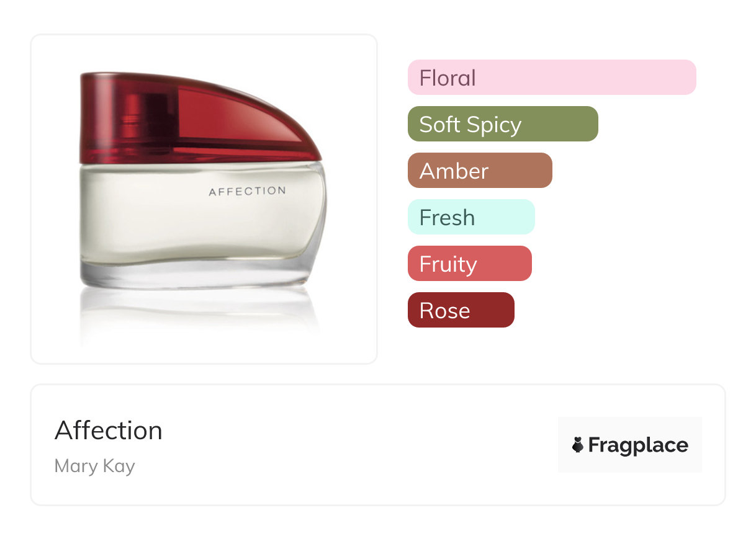Click the green Soft Spicy accord bar
This screenshot has height=536, width=756.
click(x=502, y=124)
